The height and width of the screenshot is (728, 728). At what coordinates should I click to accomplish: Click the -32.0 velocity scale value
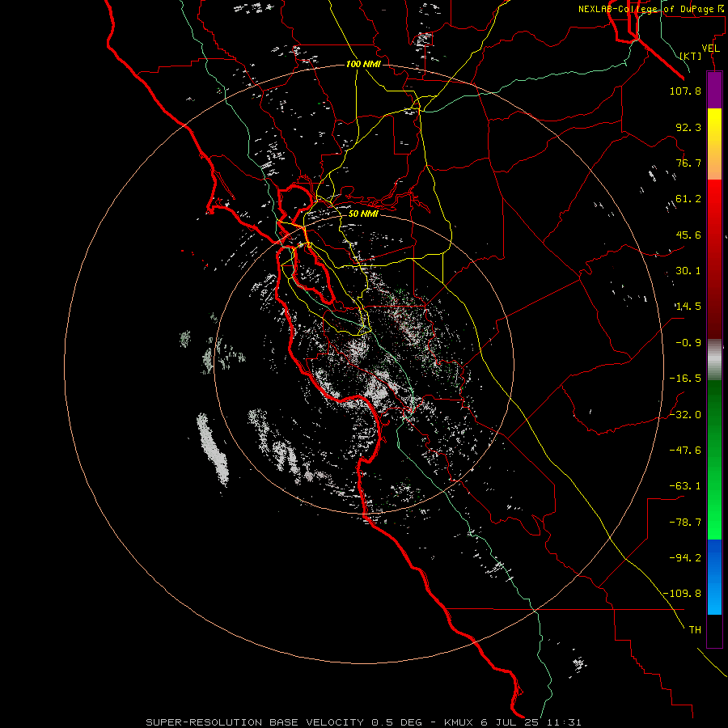coord(685,415)
